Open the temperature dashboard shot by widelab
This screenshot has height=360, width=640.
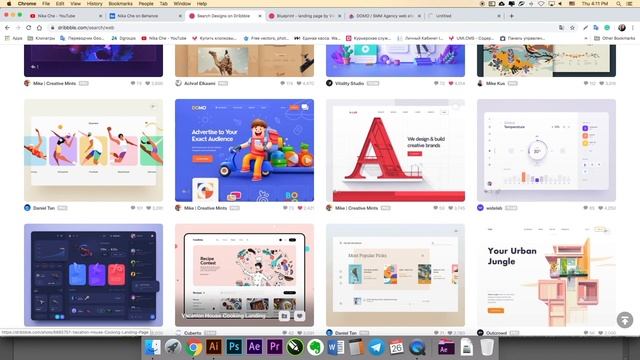[x=547, y=150]
